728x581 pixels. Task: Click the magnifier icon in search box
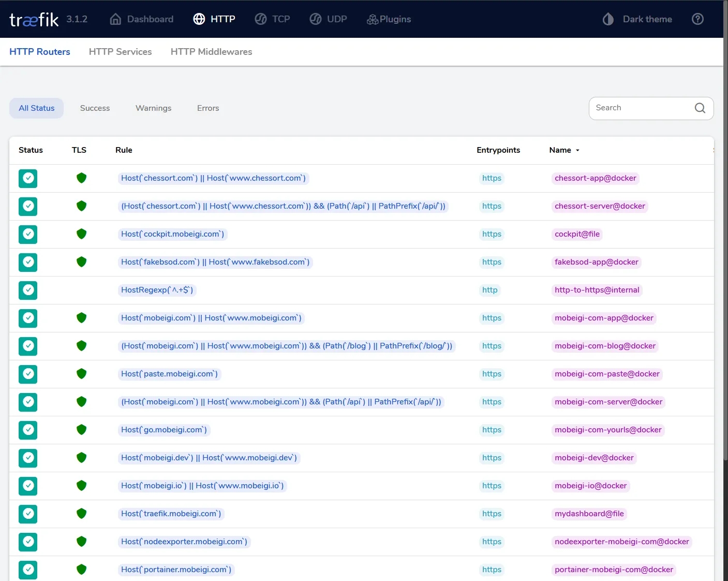(x=700, y=108)
